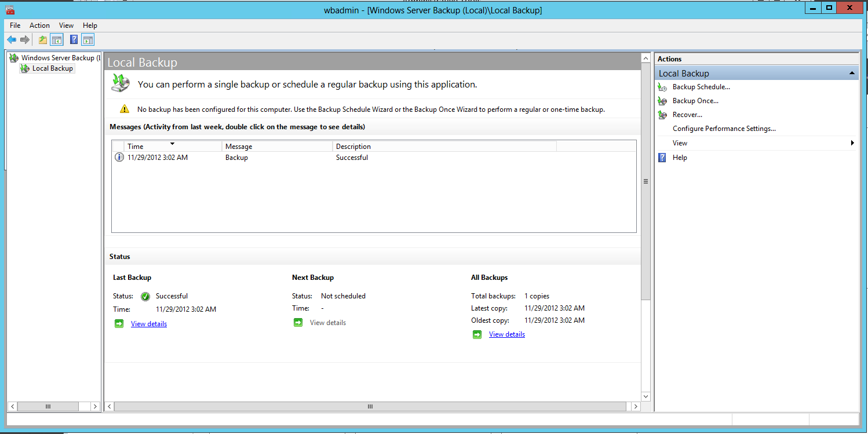Open View details under All Backups
The height and width of the screenshot is (434, 868).
point(507,334)
